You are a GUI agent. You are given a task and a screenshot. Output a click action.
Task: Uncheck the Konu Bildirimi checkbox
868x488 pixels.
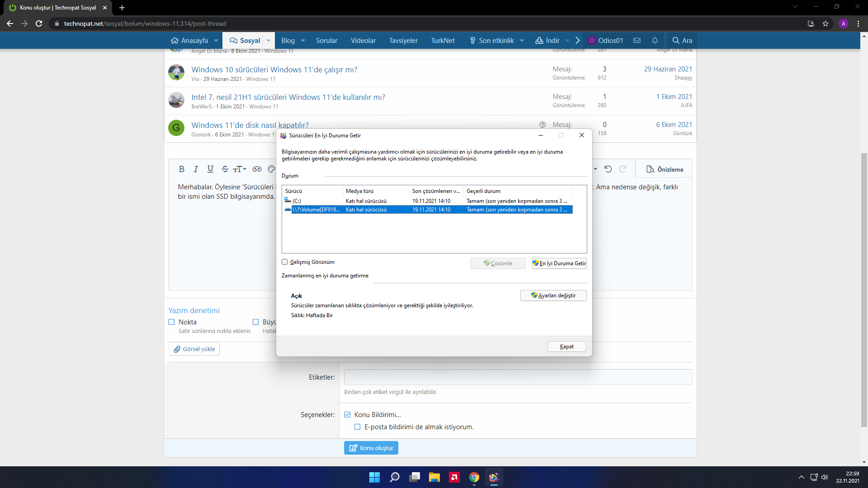tap(347, 414)
